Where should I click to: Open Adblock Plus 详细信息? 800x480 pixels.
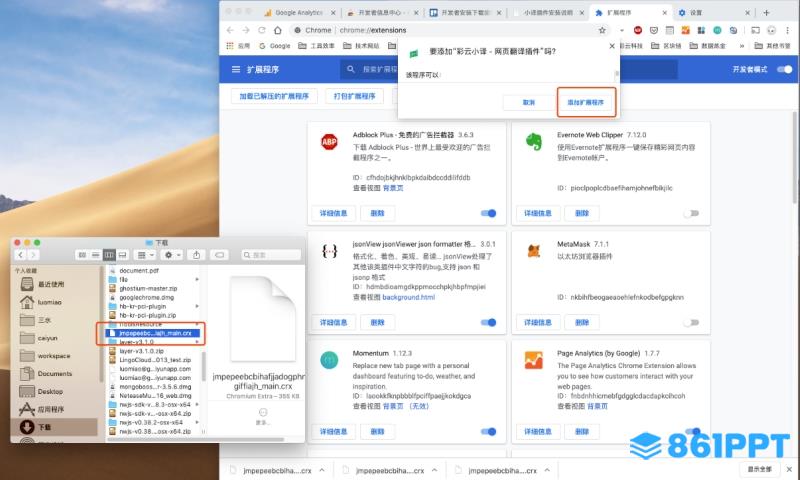[x=334, y=213]
